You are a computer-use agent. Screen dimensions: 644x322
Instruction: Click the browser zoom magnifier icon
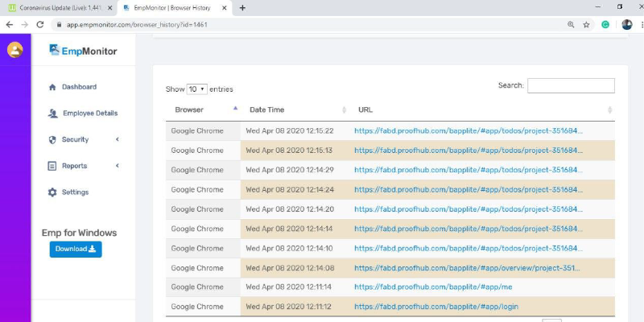coord(571,24)
